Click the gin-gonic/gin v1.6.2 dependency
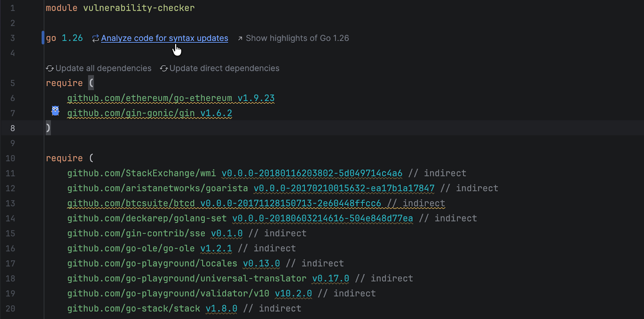Viewport: 644px width, 319px height. click(149, 113)
